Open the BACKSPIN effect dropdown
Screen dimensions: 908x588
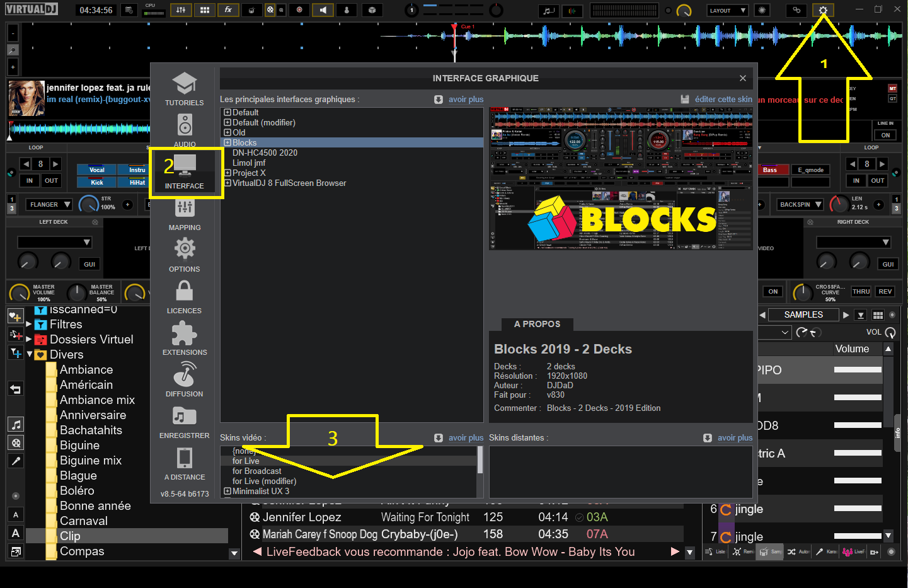(800, 205)
